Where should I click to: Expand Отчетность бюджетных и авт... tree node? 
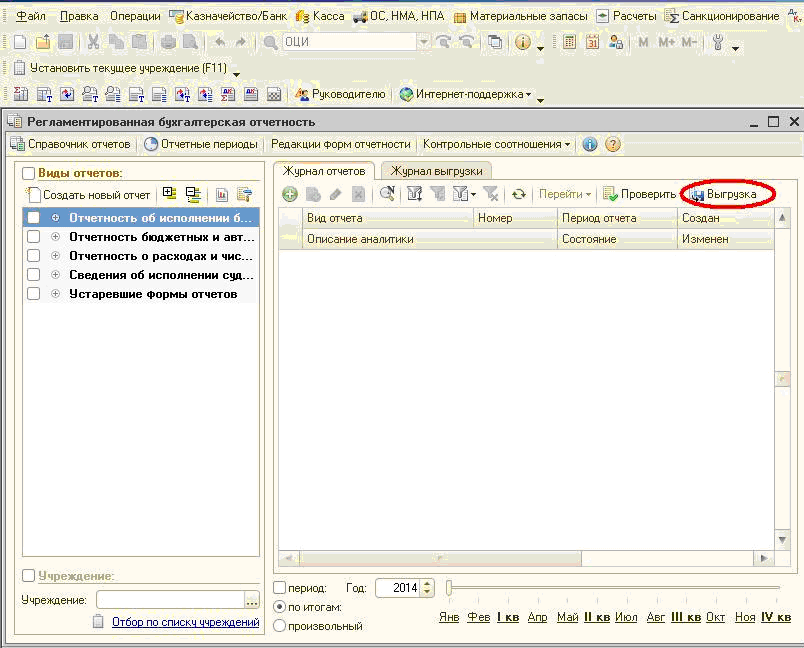point(55,237)
